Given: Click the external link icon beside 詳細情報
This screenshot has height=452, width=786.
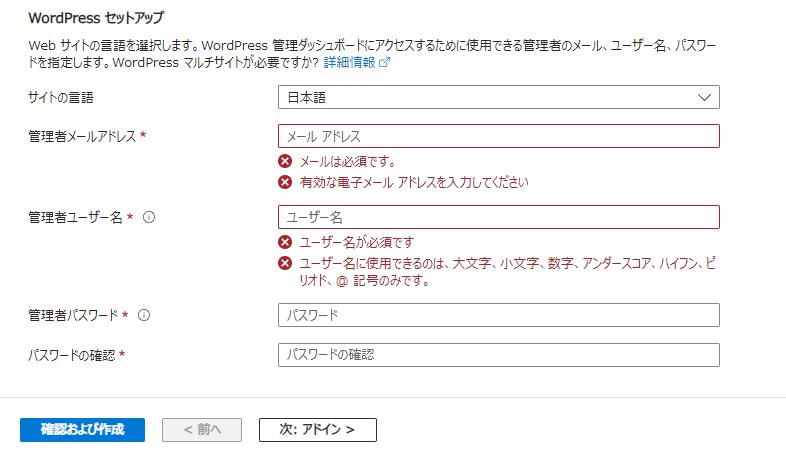Looking at the screenshot, I should pos(384,63).
